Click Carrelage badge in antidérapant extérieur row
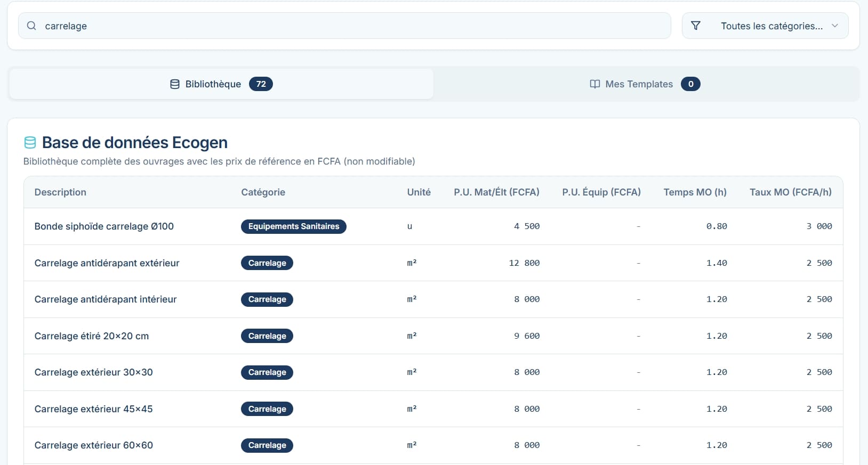The height and width of the screenshot is (465, 868). pyautogui.click(x=267, y=263)
